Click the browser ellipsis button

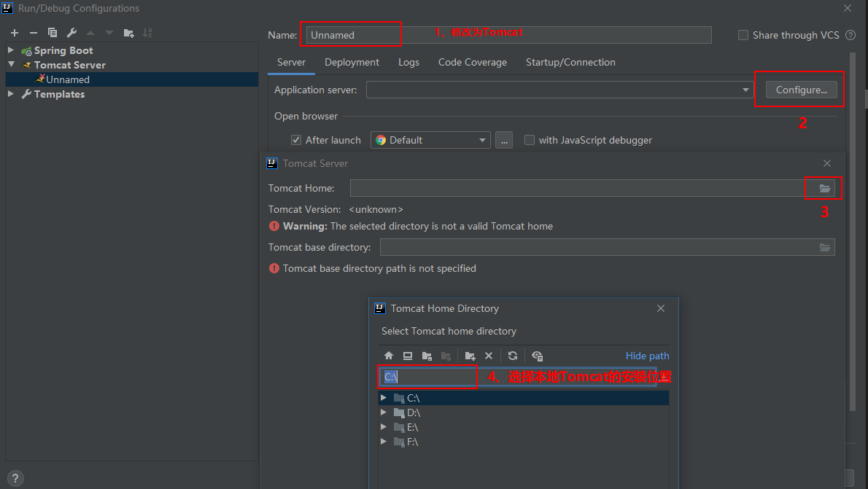coord(504,140)
